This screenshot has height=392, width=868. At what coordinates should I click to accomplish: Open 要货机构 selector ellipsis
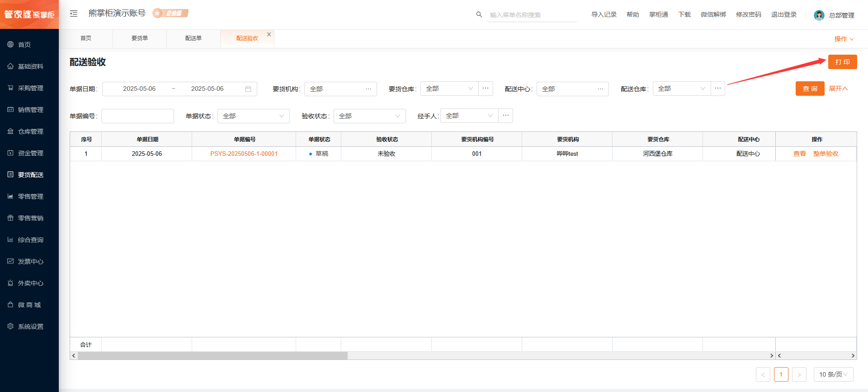pos(368,89)
